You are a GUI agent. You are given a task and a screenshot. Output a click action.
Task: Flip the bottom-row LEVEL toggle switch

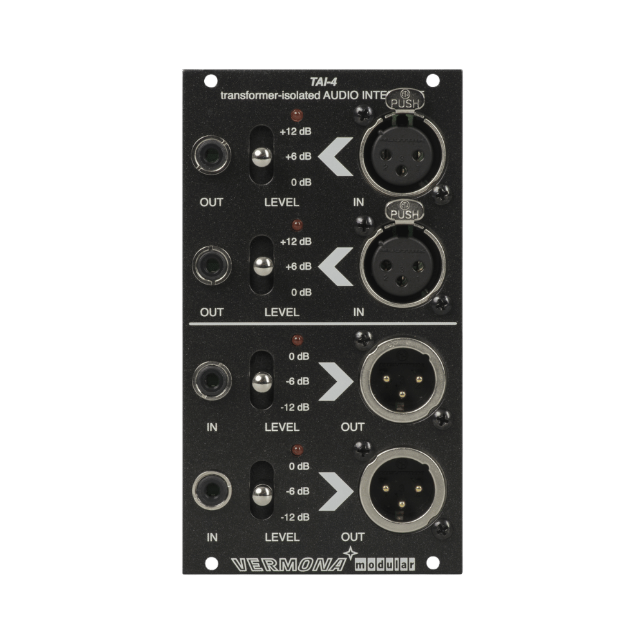tap(262, 491)
